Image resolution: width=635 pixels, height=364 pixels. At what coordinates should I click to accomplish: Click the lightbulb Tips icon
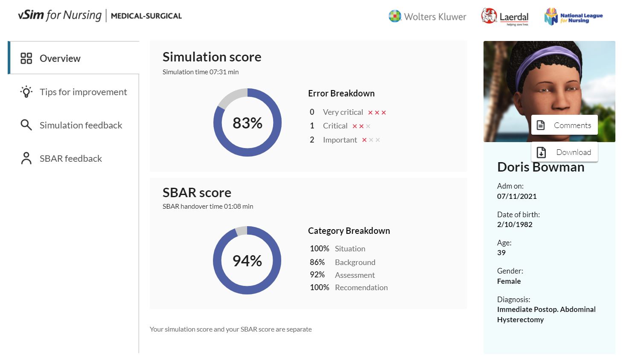click(26, 92)
